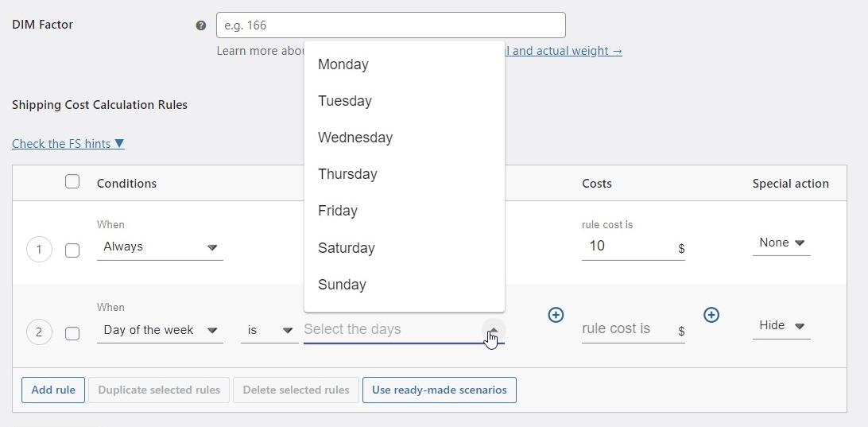Click Duplicate selected rules button
Screen dimensions: 868x427
click(x=159, y=390)
